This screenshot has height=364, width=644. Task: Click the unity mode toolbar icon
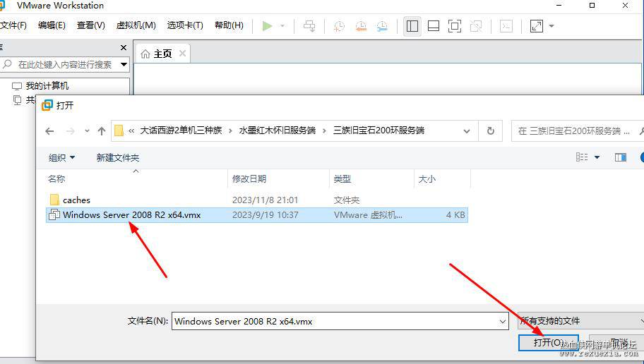tap(476, 26)
